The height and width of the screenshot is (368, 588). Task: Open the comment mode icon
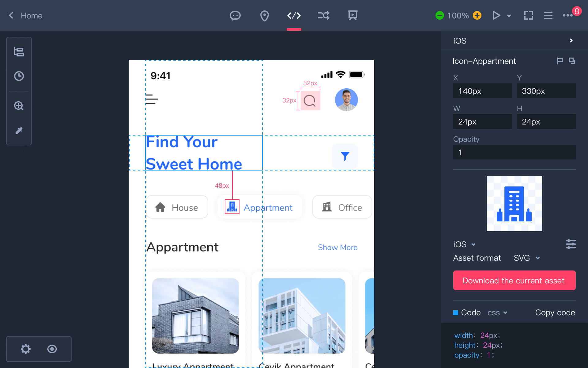(x=235, y=15)
